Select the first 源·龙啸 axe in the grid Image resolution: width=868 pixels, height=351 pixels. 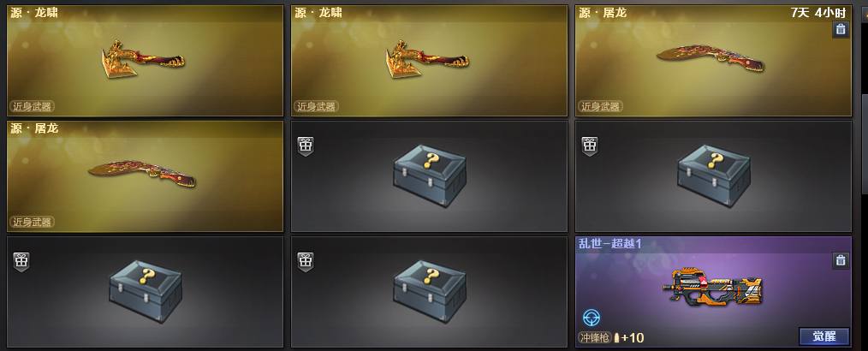[145, 61]
